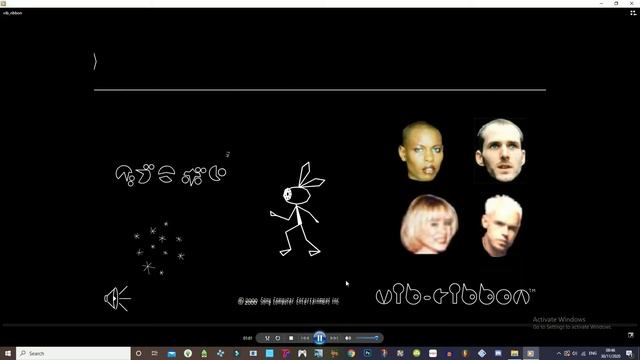640x360 pixels.
Task: Click the player seek bar
Action: click(x=320, y=325)
